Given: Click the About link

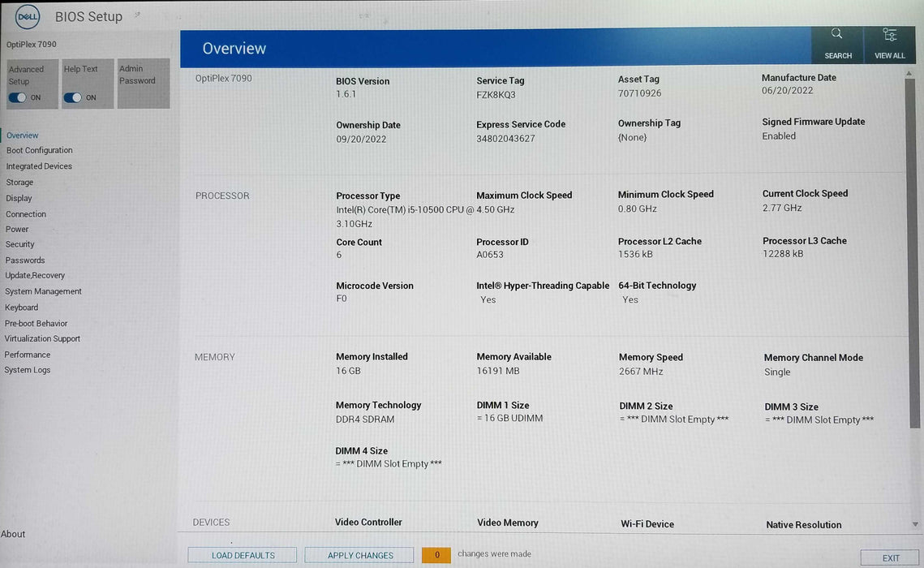Looking at the screenshot, I should pyautogui.click(x=13, y=534).
